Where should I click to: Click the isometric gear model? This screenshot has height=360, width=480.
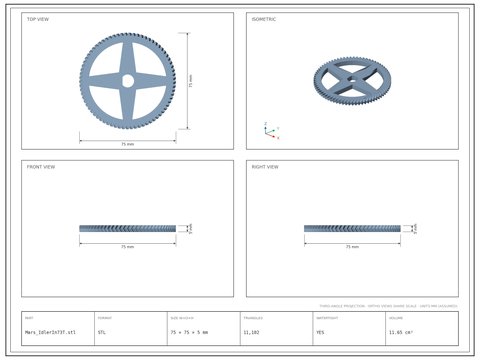tap(352, 81)
